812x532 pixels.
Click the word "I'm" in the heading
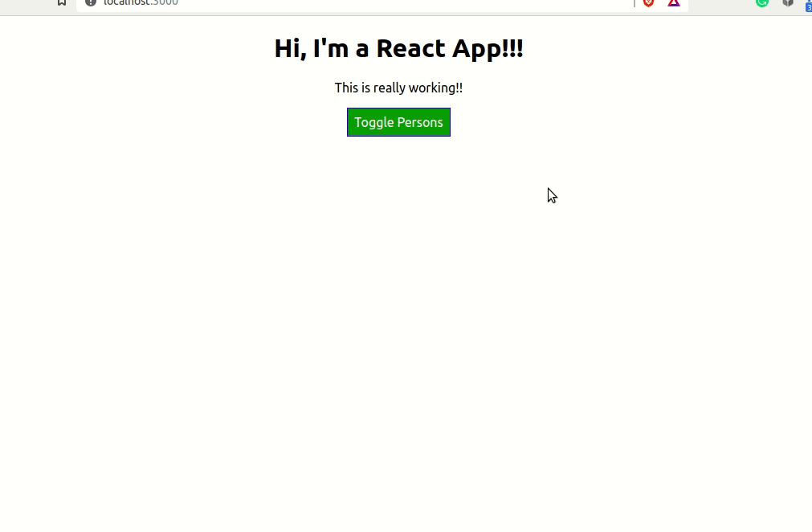coord(332,48)
